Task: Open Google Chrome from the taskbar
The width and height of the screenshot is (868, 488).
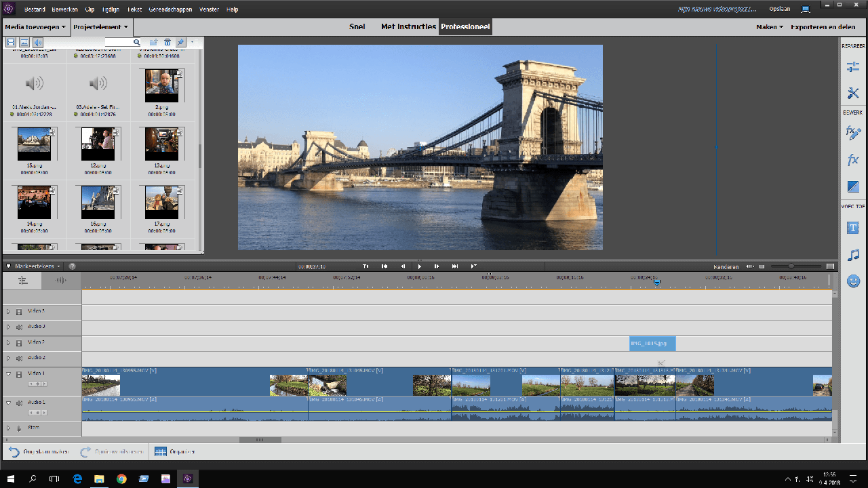Action: tap(121, 479)
